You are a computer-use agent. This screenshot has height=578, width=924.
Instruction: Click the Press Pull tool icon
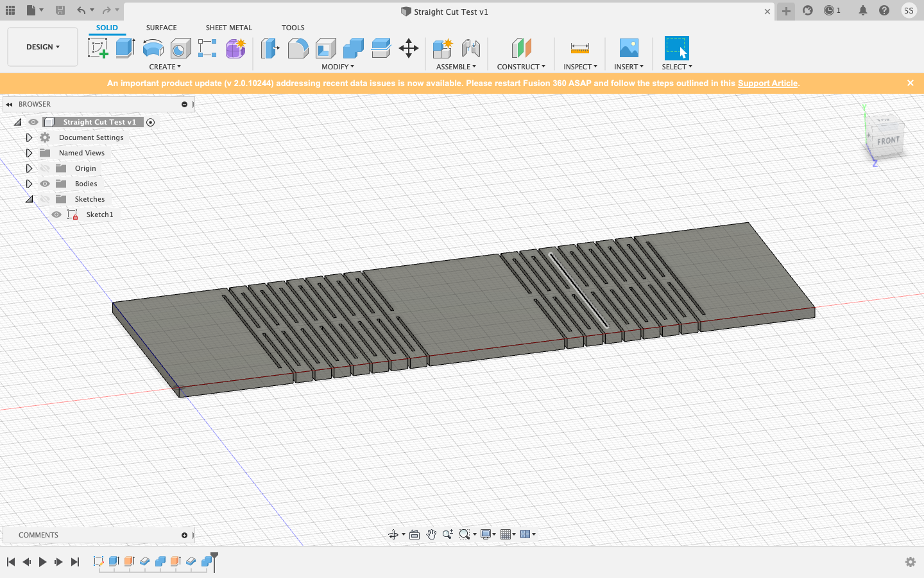(270, 48)
